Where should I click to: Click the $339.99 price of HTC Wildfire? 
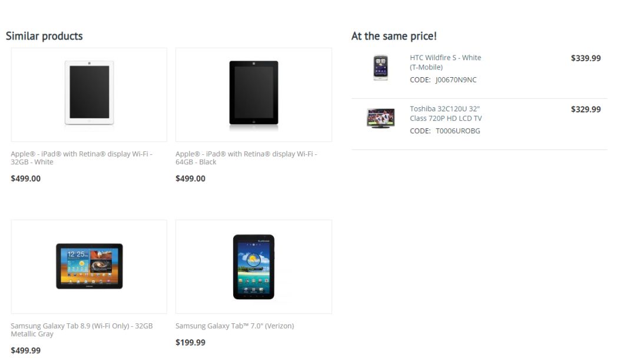pyautogui.click(x=585, y=58)
